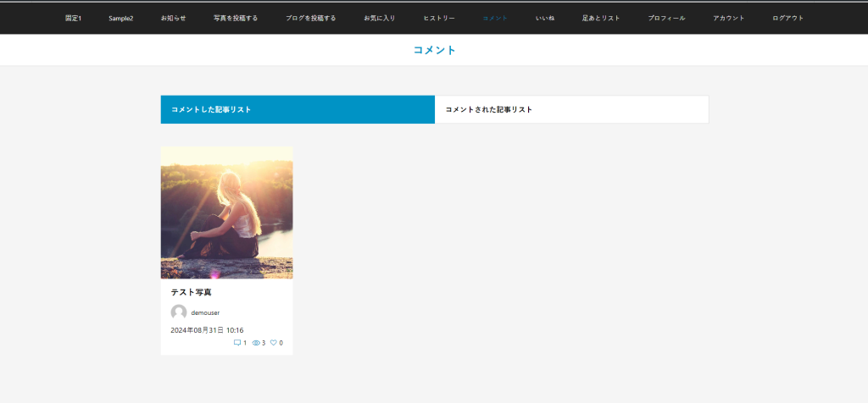Open Sample2 in the navigation bar
The width and height of the screenshot is (868, 403).
pyautogui.click(x=120, y=18)
